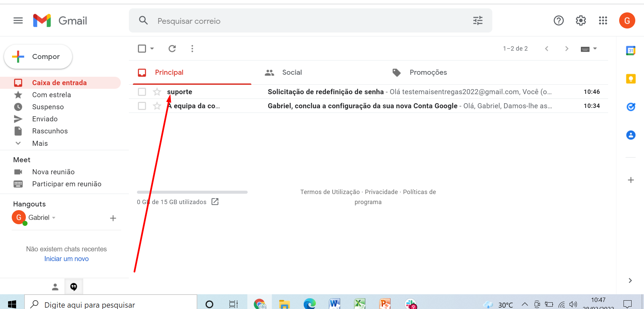Image resolution: width=644 pixels, height=309 pixels.
Task: Show search options filter icon
Action: tap(478, 21)
